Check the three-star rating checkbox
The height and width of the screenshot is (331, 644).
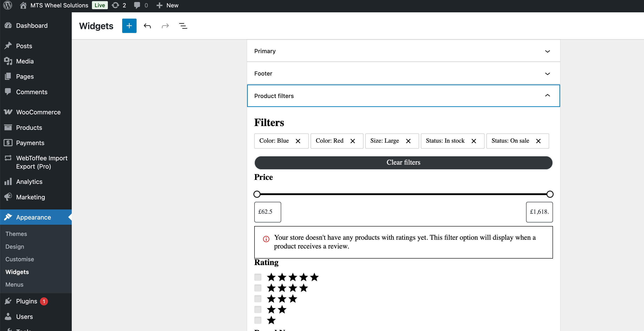[x=258, y=298]
